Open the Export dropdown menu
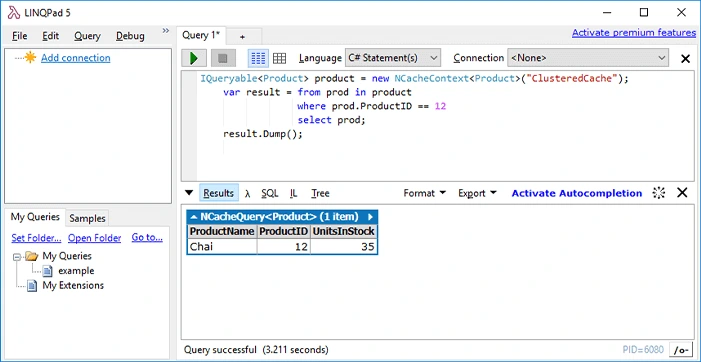The height and width of the screenshot is (362, 701). pos(477,193)
